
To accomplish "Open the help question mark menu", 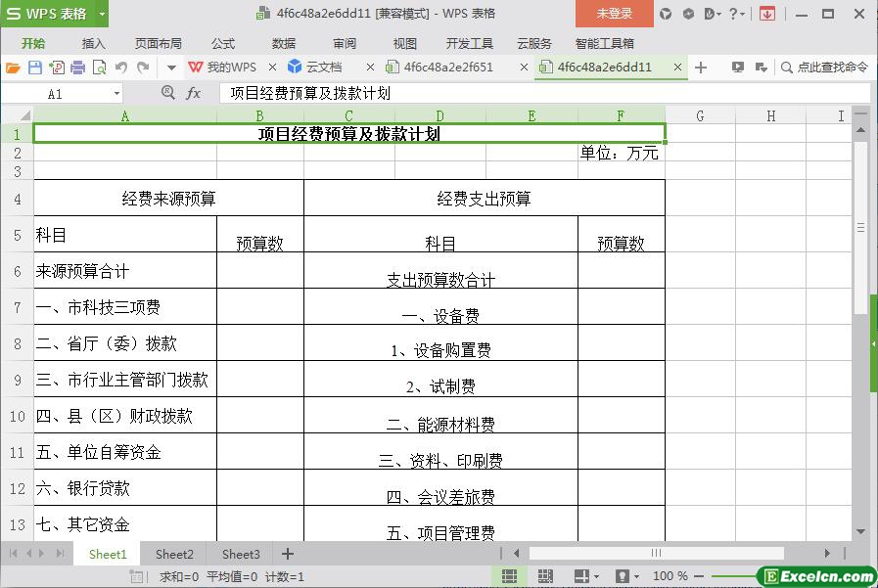I will click(x=736, y=14).
